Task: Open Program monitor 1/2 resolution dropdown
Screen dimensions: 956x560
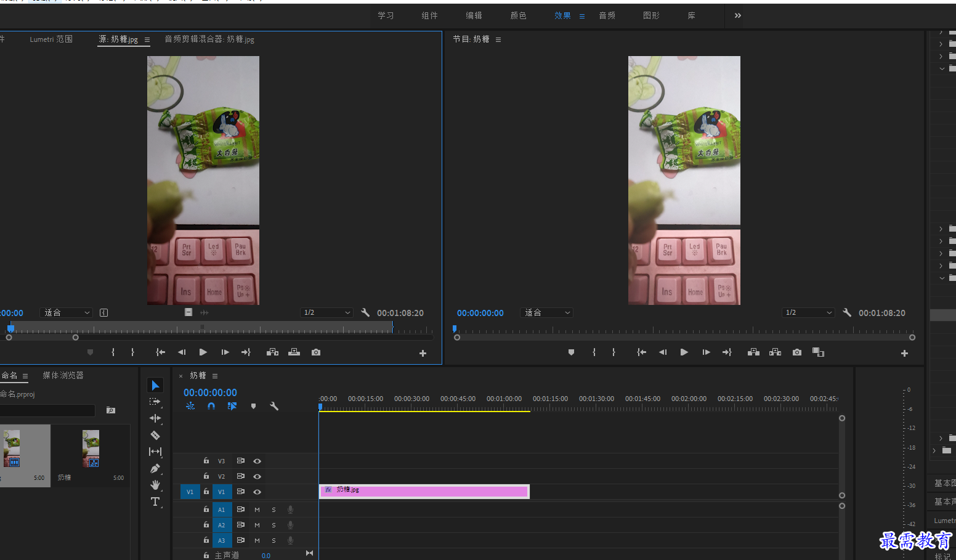Action: pyautogui.click(x=808, y=312)
